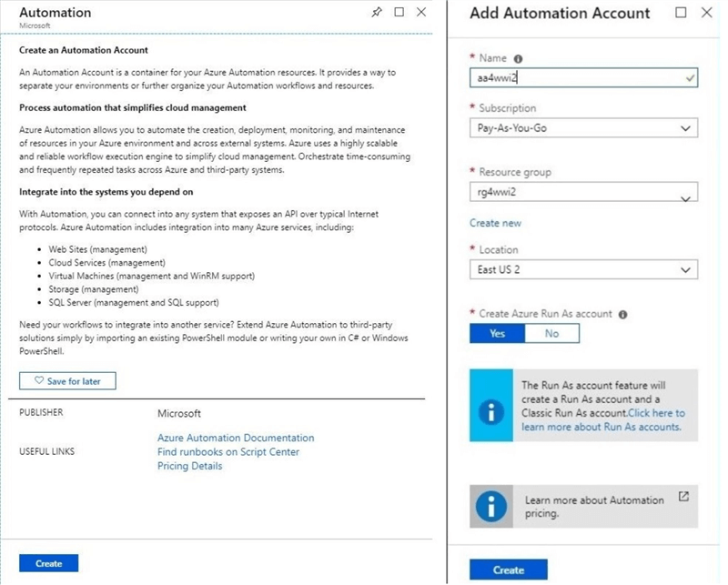Maximize the Automation blade
Screen dimensions: 728x585
(x=399, y=13)
